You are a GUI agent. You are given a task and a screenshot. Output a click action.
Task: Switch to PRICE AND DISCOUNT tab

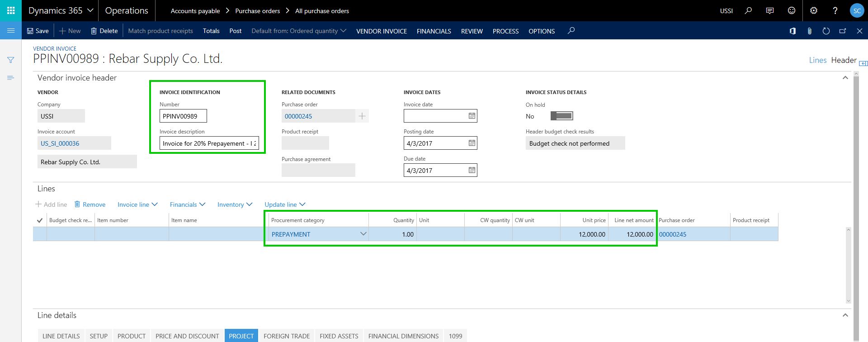(x=187, y=336)
